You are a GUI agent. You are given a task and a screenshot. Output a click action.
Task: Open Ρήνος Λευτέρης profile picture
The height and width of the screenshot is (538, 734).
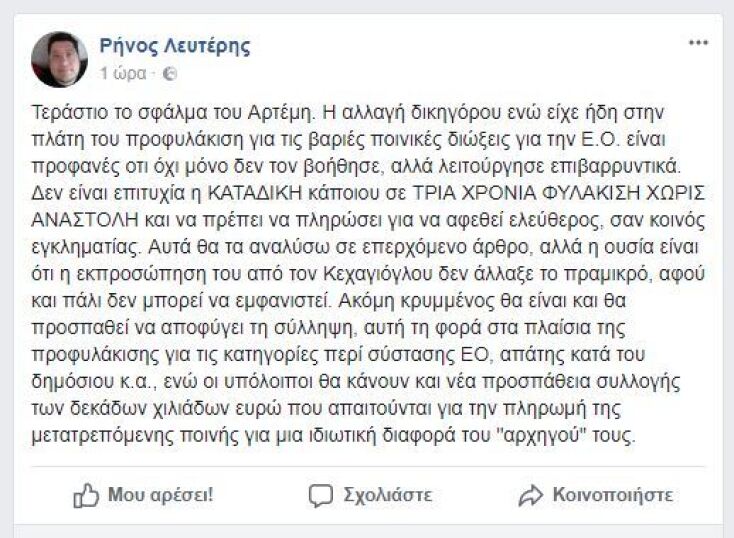pos(60,59)
